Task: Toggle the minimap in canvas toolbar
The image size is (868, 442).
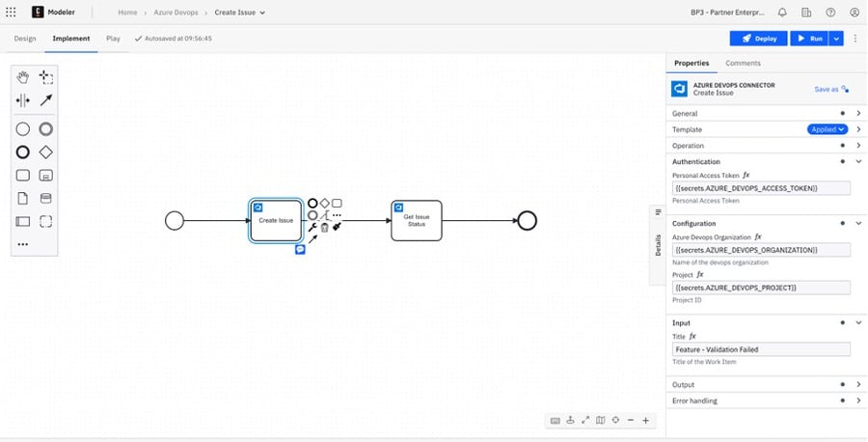Action: (x=600, y=421)
